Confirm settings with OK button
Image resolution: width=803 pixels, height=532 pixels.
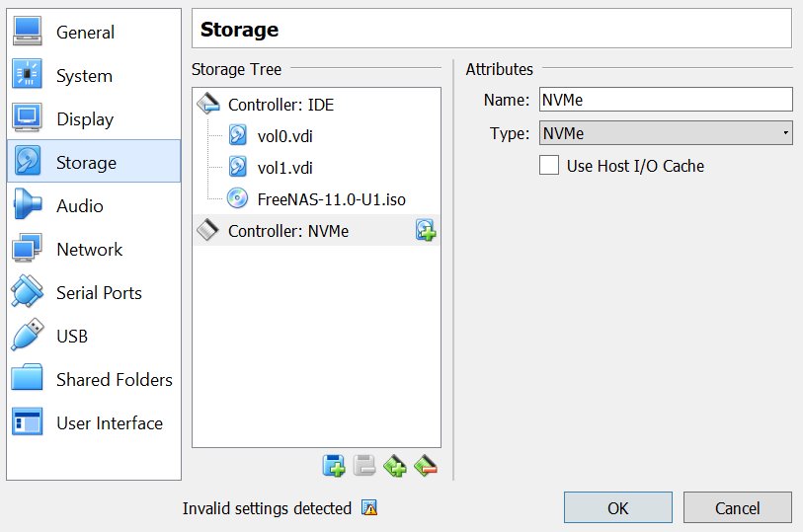(x=618, y=508)
